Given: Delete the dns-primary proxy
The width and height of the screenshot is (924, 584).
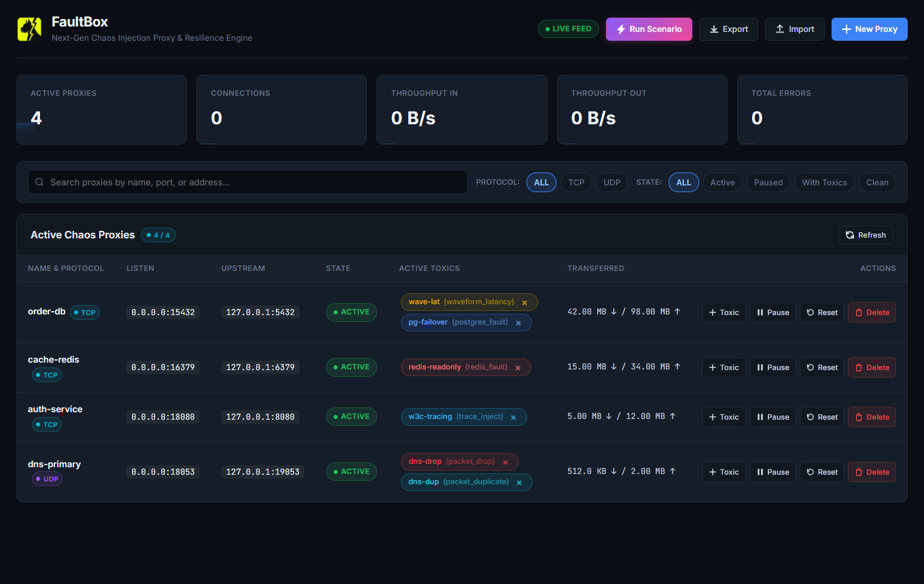Looking at the screenshot, I should point(872,472).
